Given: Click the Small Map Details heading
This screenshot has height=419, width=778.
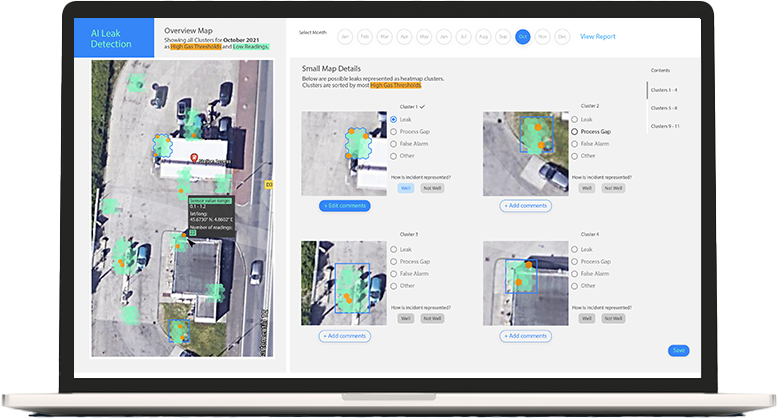Looking at the screenshot, I should click(331, 69).
